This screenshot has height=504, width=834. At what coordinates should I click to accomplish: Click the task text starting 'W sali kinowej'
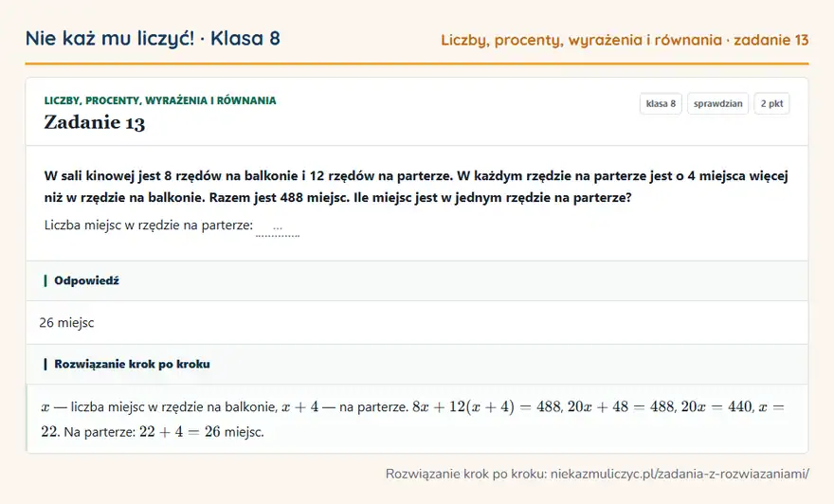(x=416, y=187)
